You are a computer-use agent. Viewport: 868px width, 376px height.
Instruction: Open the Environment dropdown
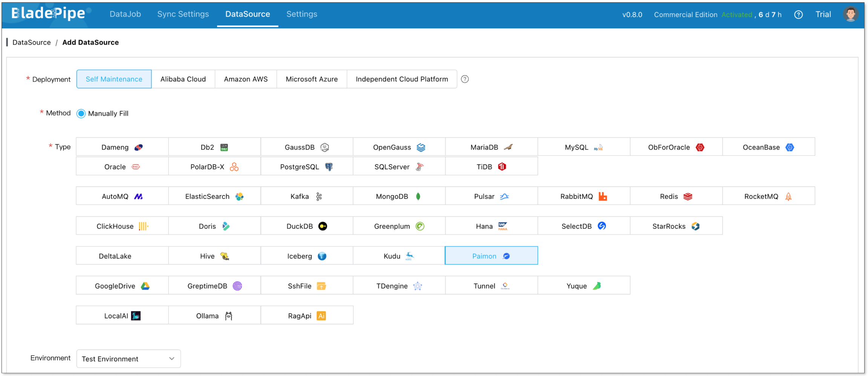tap(128, 359)
